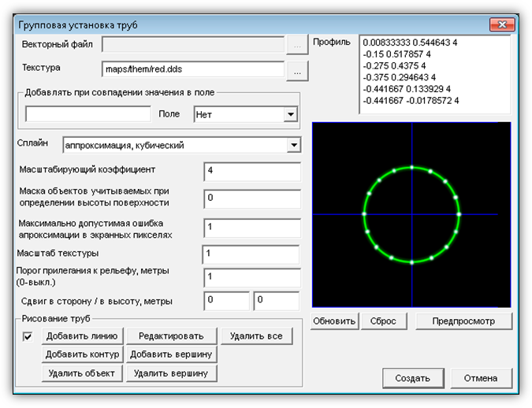Click the Удалить вершину button
Image resolution: width=532 pixels, height=408 pixels.
[170, 373]
